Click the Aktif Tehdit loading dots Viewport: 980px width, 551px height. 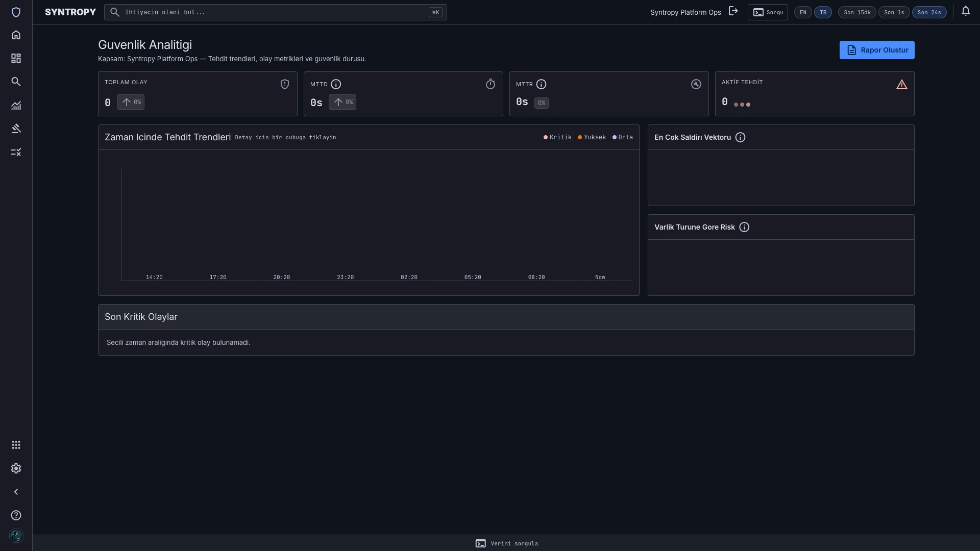click(x=742, y=105)
